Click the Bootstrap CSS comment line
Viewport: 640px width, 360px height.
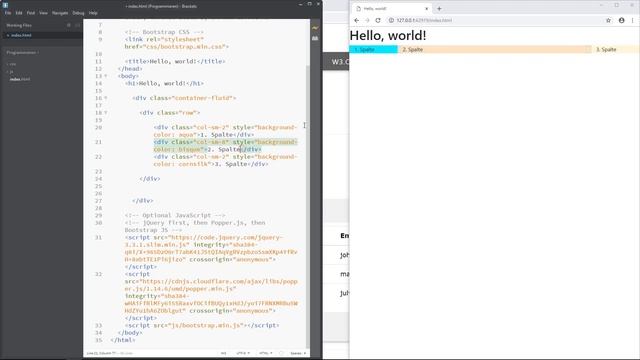click(164, 32)
